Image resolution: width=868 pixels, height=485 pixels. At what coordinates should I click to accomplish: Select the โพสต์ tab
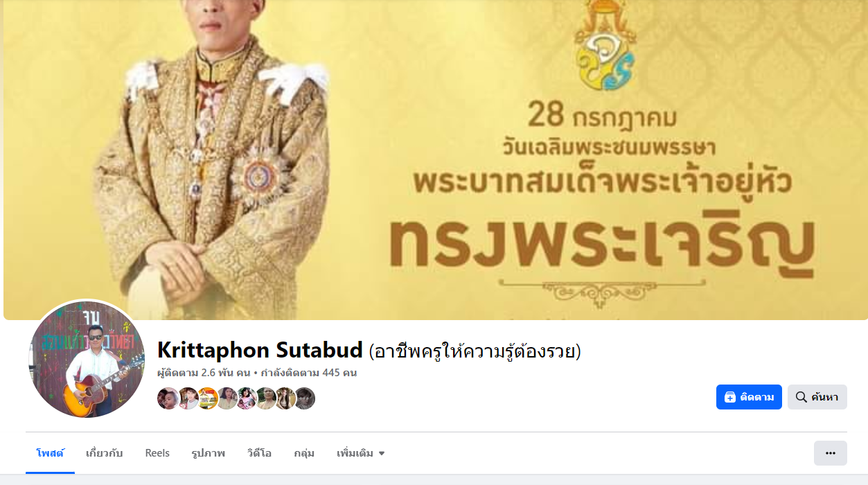(x=50, y=453)
